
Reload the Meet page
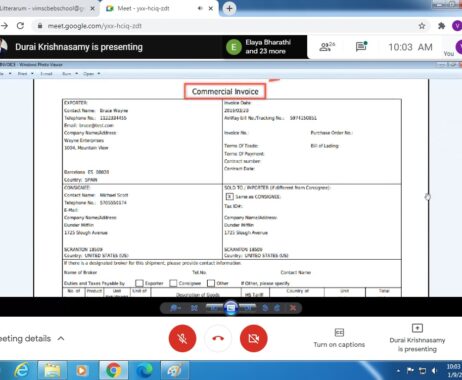click(20, 26)
